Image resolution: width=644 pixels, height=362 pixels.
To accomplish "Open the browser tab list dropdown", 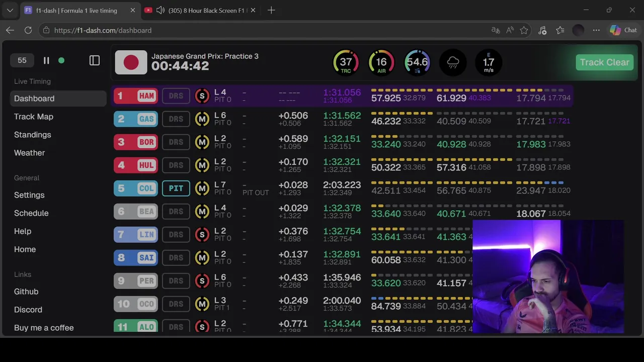I will [10, 10].
